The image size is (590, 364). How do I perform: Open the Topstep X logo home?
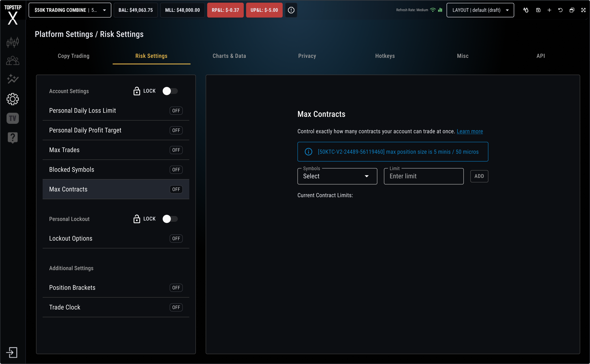[13, 14]
